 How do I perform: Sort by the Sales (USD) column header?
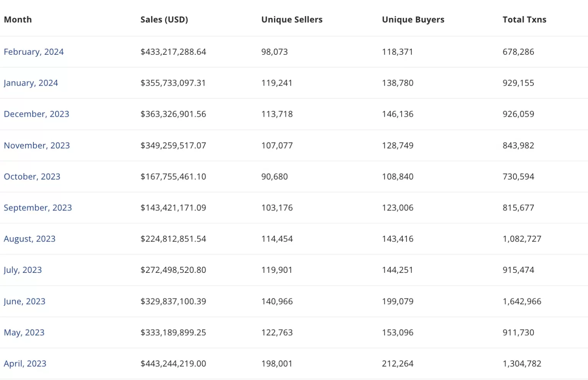pyautogui.click(x=164, y=20)
